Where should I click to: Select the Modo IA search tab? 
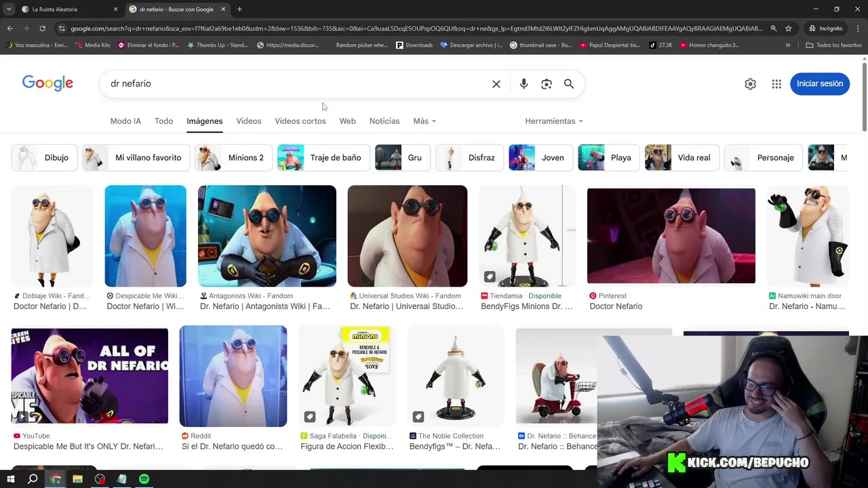pyautogui.click(x=125, y=121)
